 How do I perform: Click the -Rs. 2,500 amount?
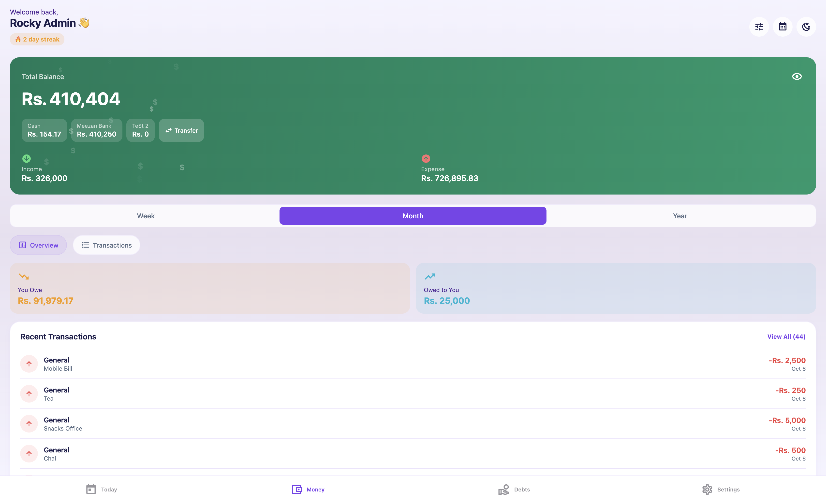click(787, 360)
